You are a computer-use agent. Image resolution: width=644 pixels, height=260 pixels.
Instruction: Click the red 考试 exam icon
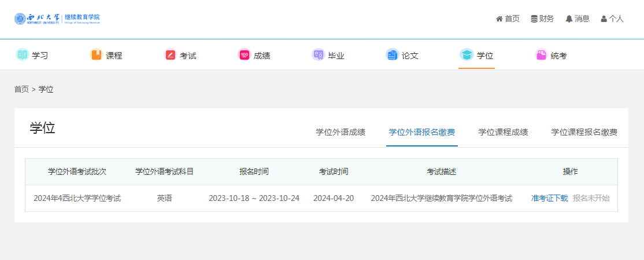tap(170, 55)
